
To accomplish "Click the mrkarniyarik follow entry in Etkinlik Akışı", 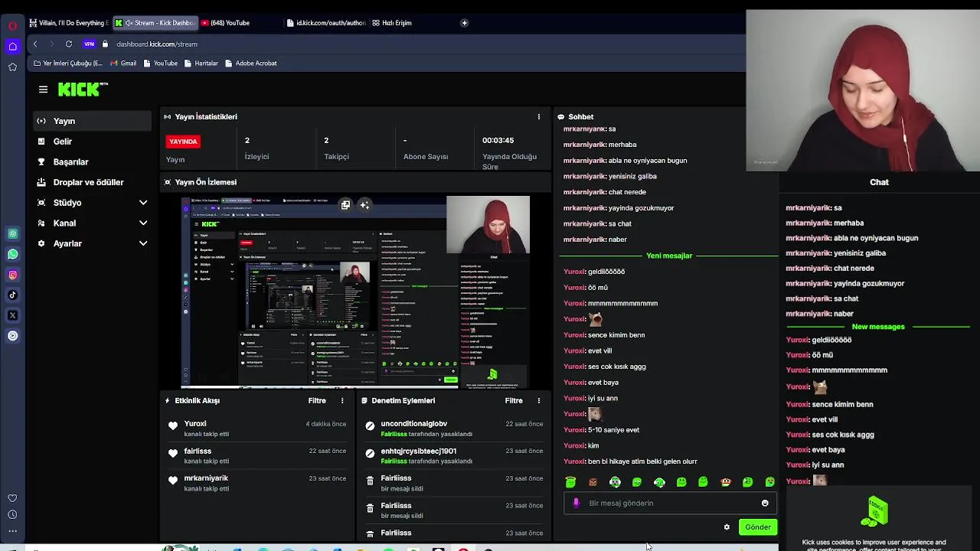I will (x=256, y=483).
